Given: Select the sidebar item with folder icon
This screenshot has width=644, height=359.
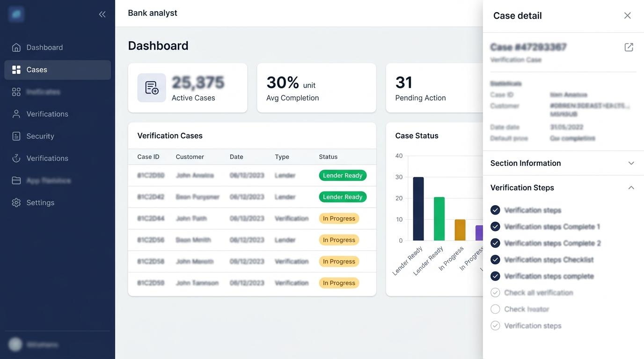Looking at the screenshot, I should coord(58,180).
